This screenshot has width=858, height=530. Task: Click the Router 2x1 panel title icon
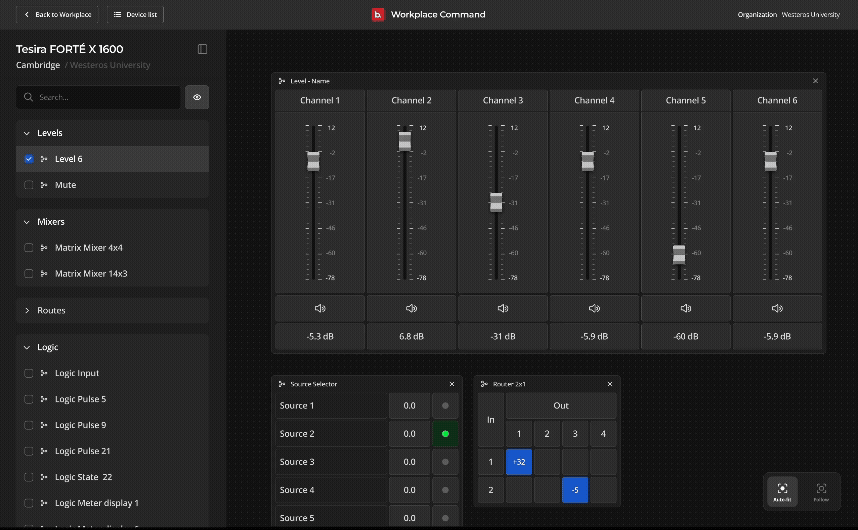[x=484, y=384]
